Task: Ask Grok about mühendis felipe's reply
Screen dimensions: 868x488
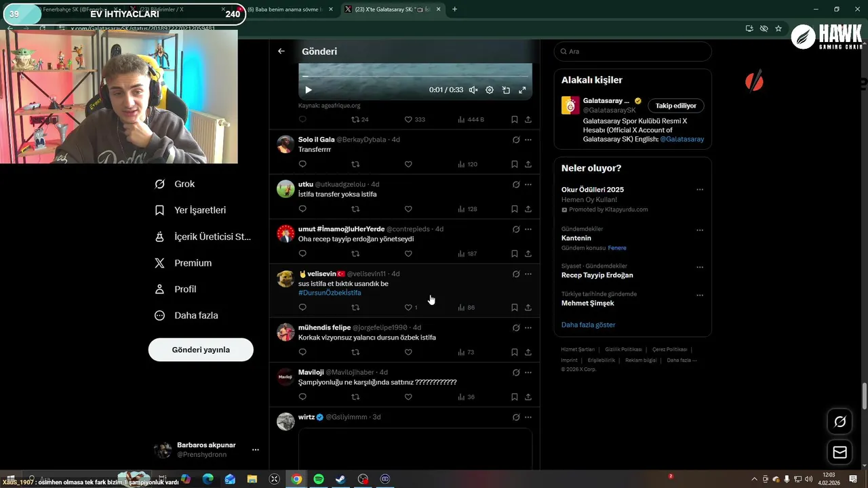Action: (x=515, y=327)
